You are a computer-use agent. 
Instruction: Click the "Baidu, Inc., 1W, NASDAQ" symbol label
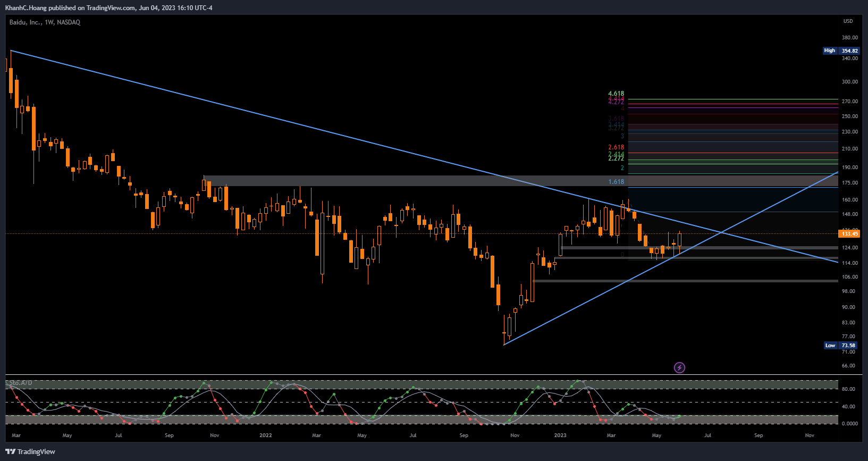click(x=45, y=22)
